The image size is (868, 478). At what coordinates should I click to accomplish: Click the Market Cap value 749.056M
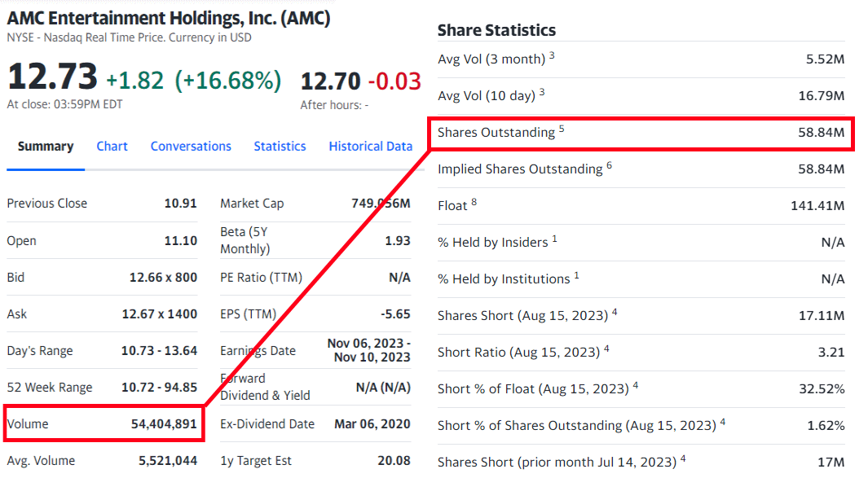tap(381, 203)
